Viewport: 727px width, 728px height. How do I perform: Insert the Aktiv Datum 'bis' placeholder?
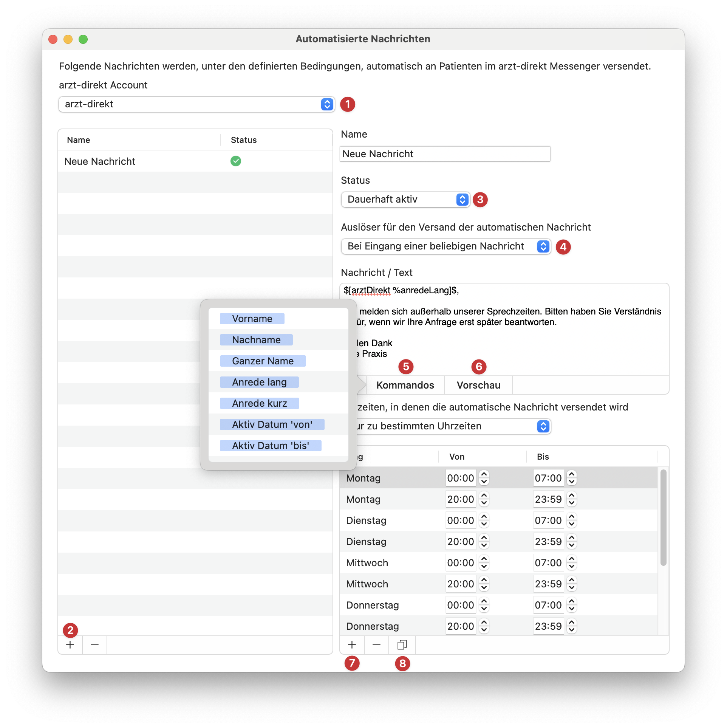271,446
